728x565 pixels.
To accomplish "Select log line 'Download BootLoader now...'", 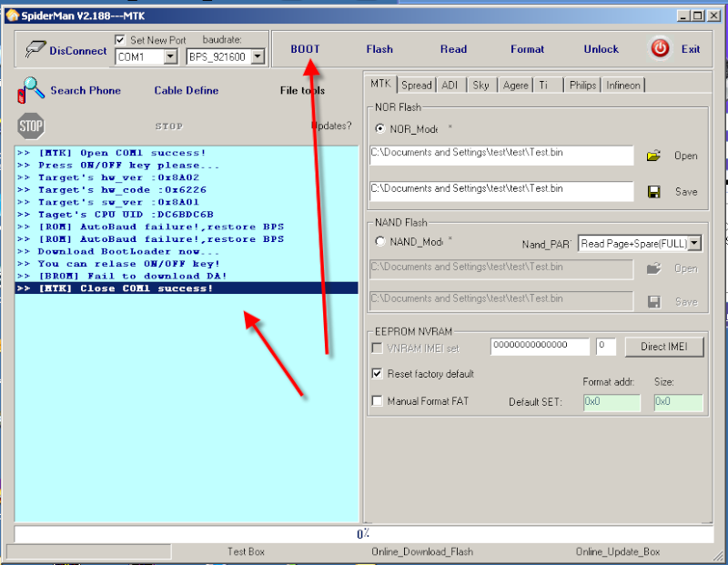I will [187, 251].
